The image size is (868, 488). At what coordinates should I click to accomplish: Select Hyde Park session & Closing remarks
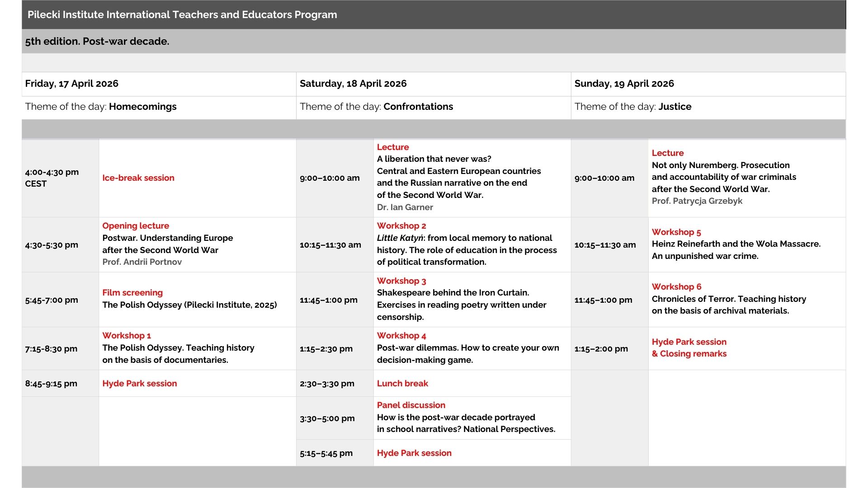click(689, 348)
